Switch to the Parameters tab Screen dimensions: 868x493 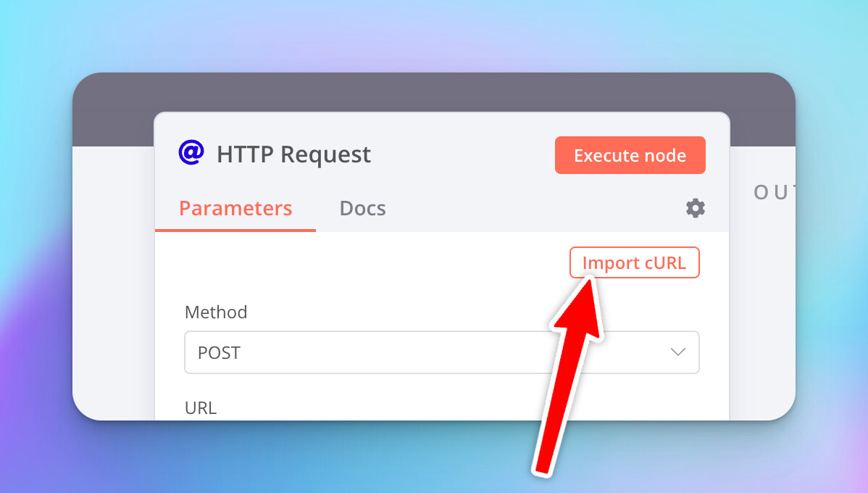pos(235,209)
